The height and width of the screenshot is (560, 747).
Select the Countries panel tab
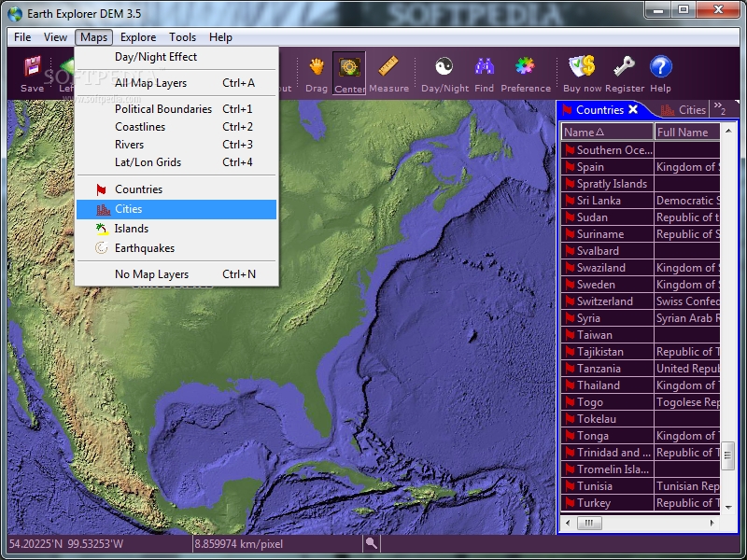click(599, 109)
